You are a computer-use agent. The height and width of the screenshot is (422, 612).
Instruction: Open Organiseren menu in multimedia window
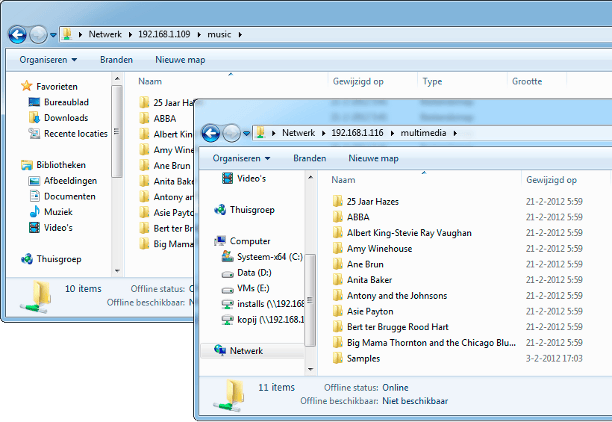click(x=241, y=158)
